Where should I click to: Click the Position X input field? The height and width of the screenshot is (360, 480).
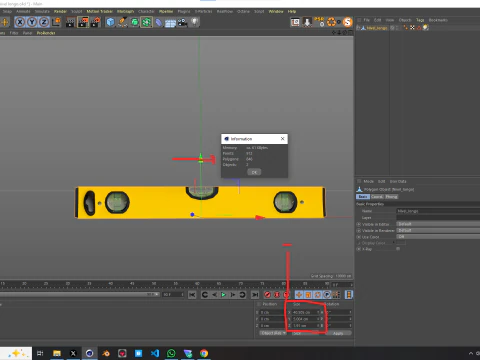pyautogui.click(x=271, y=312)
